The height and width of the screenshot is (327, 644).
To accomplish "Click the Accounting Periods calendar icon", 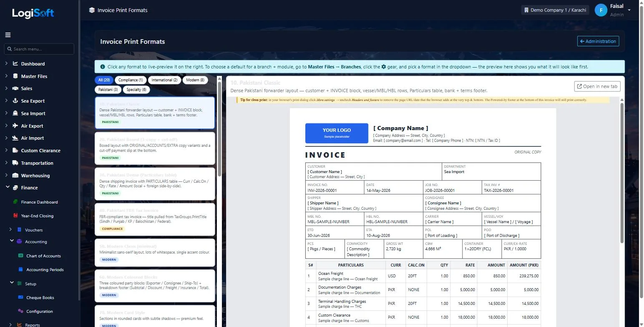I will [20, 269].
